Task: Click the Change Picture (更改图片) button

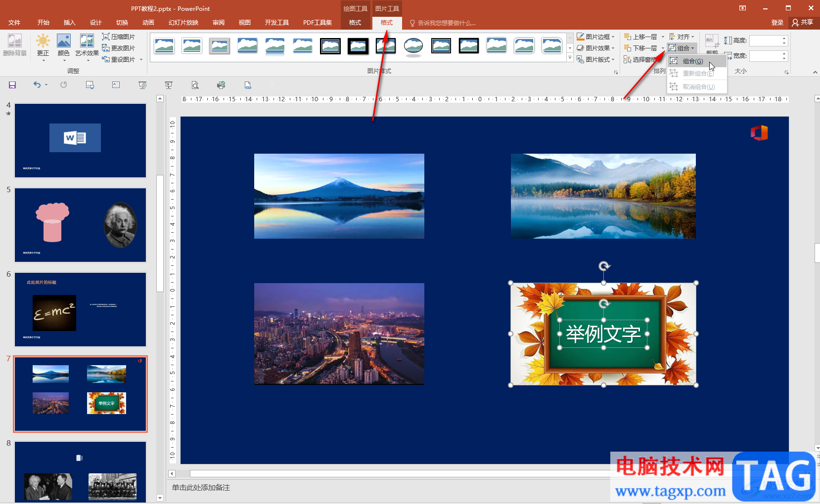Action: [x=118, y=48]
